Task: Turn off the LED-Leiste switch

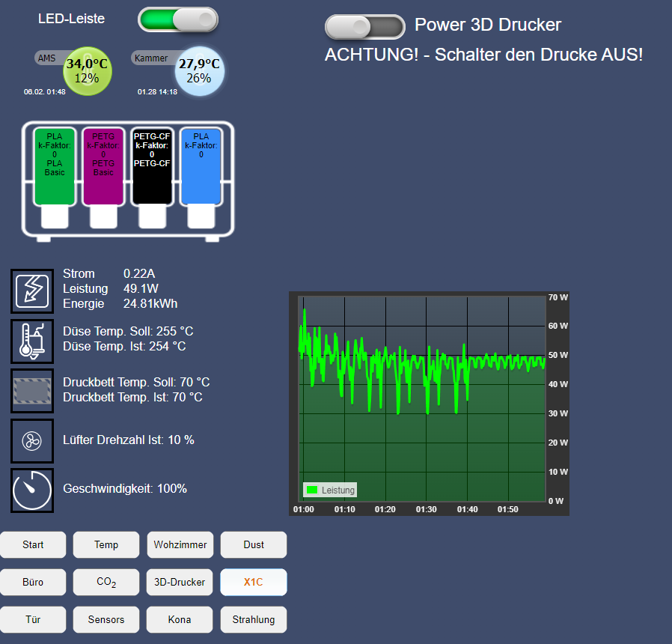Action: [178, 20]
